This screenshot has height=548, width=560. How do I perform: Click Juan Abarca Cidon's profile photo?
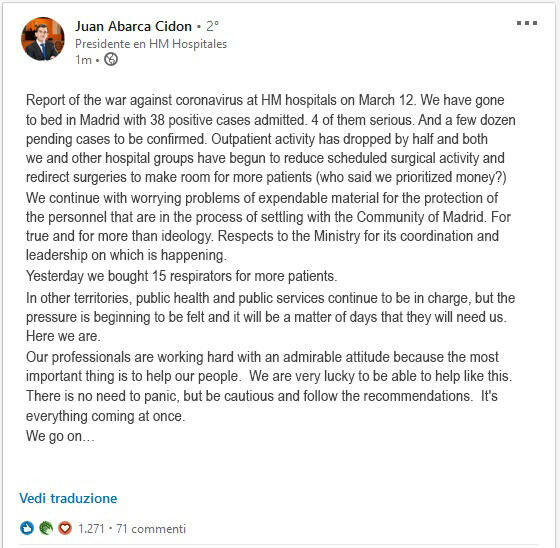pos(43,39)
